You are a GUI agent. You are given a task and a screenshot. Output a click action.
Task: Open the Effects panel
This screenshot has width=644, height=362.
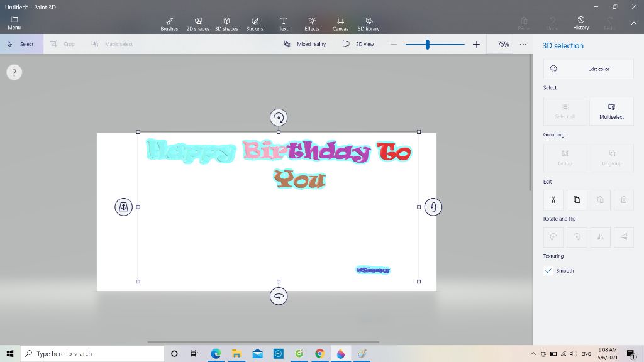click(x=311, y=23)
